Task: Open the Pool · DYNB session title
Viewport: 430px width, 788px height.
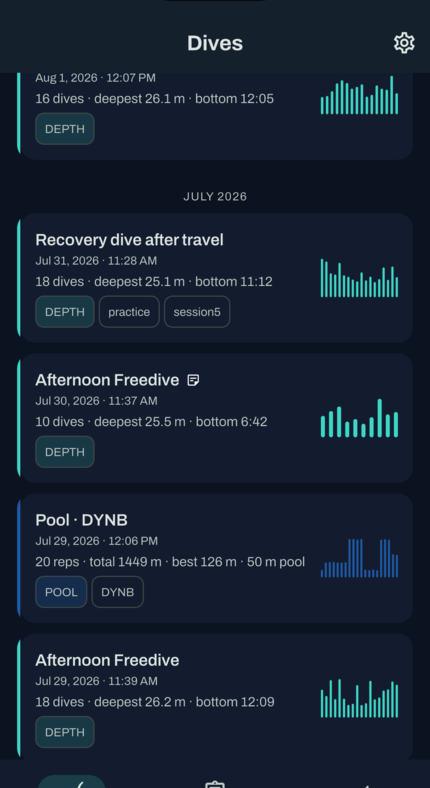Action: (x=81, y=520)
